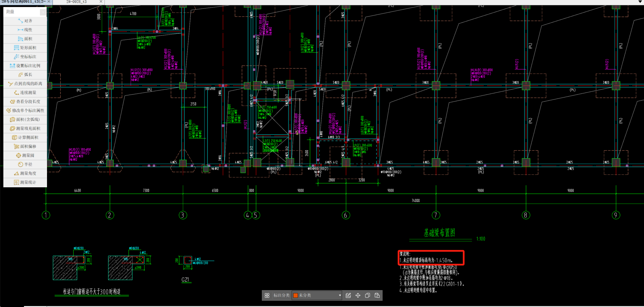Click axis bubble number 3

pos(183,215)
